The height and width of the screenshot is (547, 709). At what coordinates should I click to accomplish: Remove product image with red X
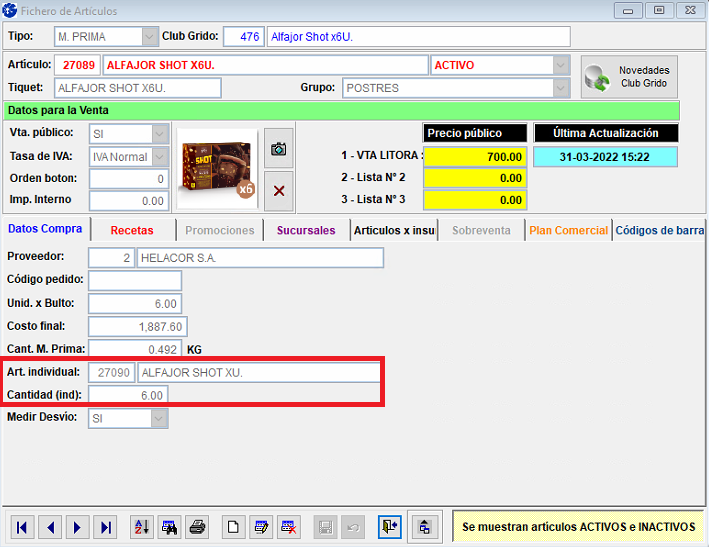pyautogui.click(x=279, y=190)
